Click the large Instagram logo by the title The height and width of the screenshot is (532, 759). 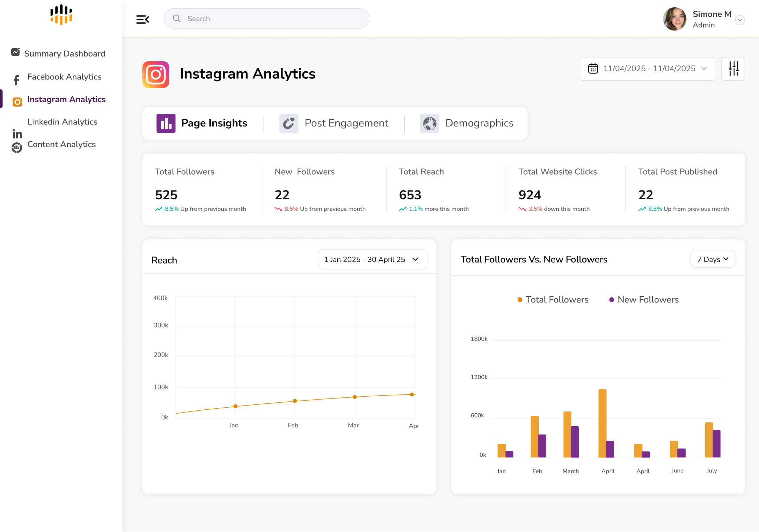[156, 74]
